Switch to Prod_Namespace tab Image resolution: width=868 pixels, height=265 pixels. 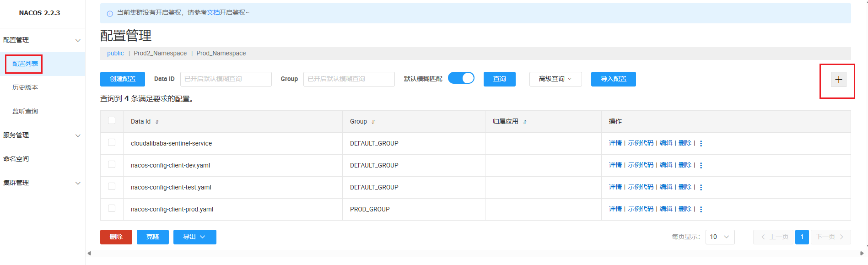(x=221, y=54)
